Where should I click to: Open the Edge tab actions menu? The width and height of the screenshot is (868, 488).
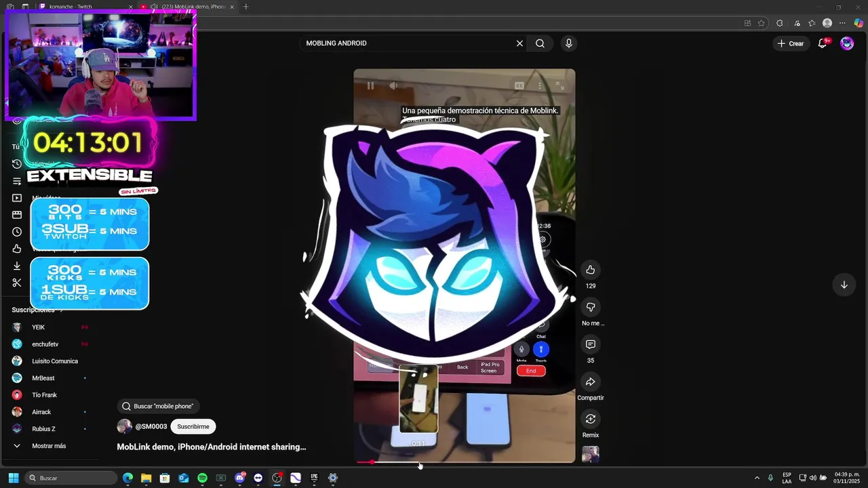tap(24, 7)
